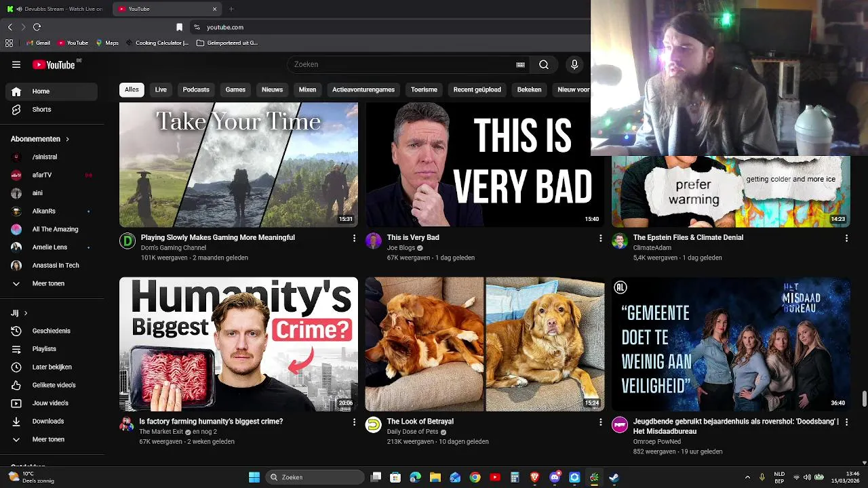Viewport: 868px width, 488px height.
Task: Select the Alles filter chip
Action: [132, 89]
